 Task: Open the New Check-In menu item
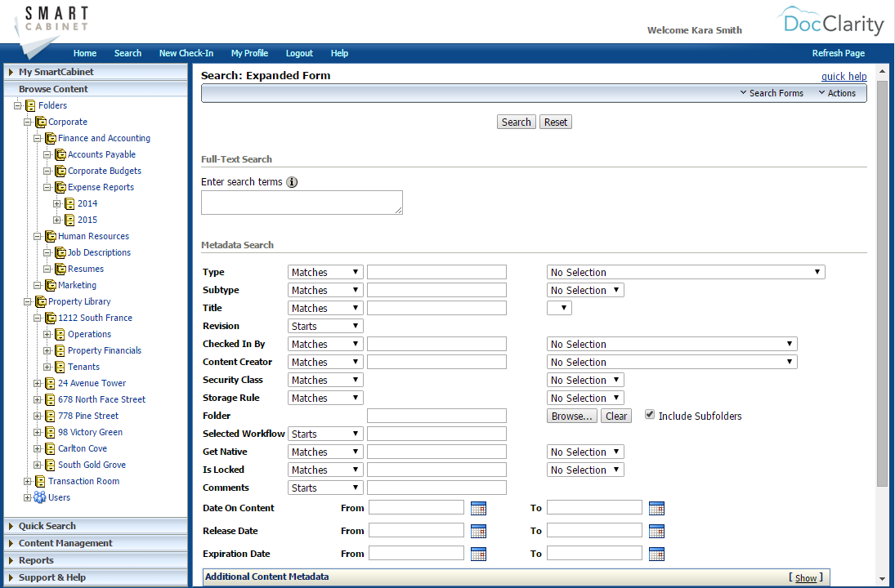[x=186, y=53]
